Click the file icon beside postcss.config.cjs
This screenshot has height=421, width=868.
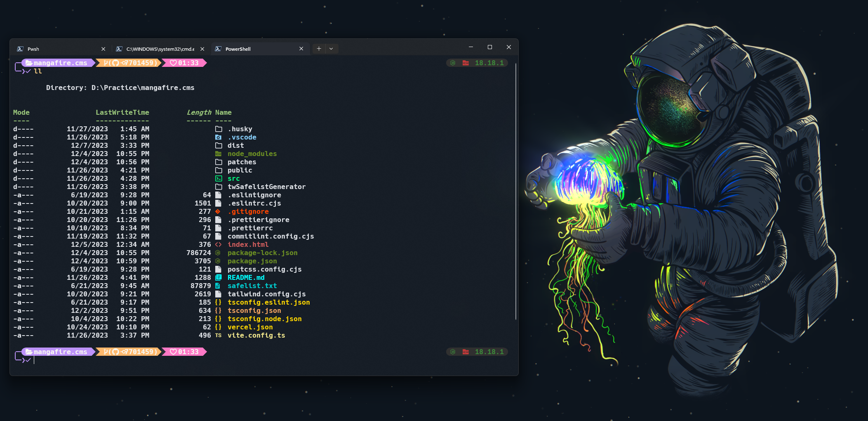tap(219, 270)
